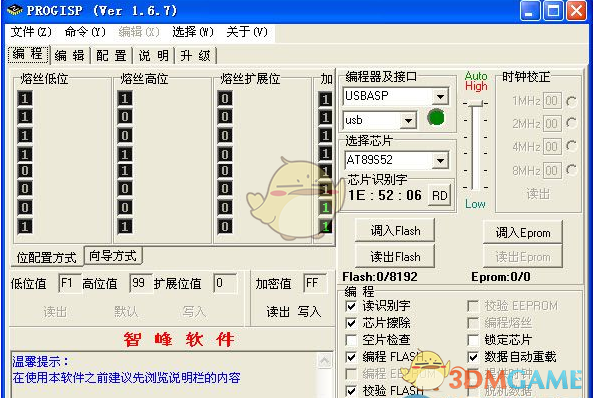Click the 调入Eprom button
Viewport: 593px width, 398px height.
tap(523, 232)
